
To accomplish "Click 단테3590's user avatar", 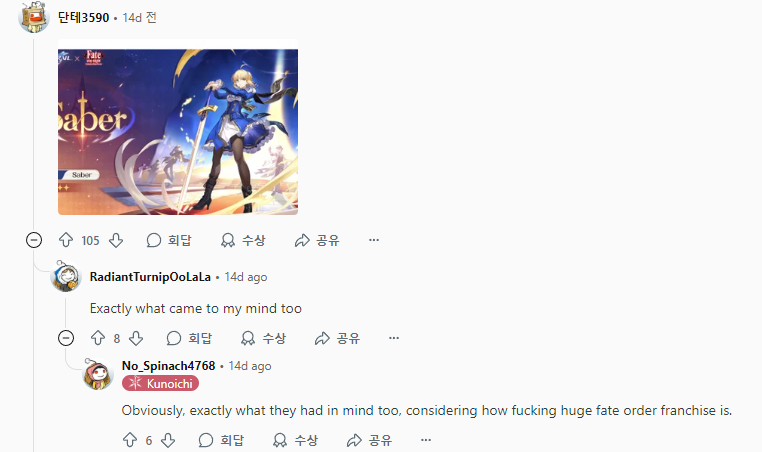I will click(34, 17).
